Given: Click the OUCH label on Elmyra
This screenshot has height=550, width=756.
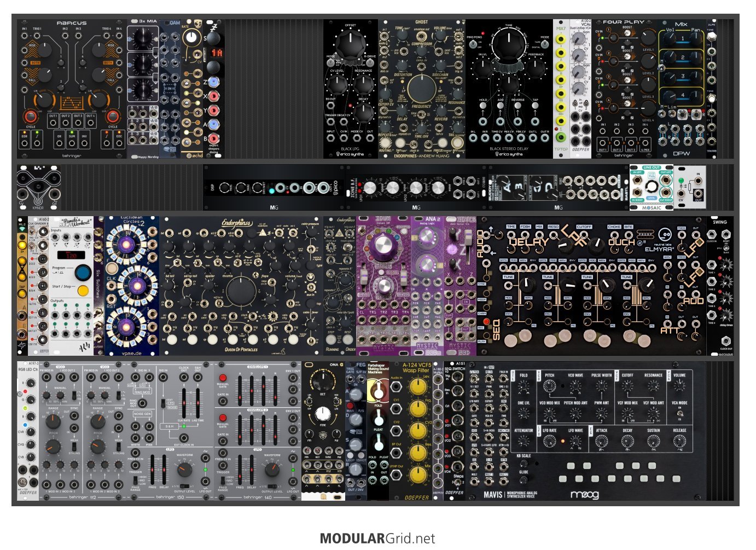Looking at the screenshot, I should [x=622, y=241].
